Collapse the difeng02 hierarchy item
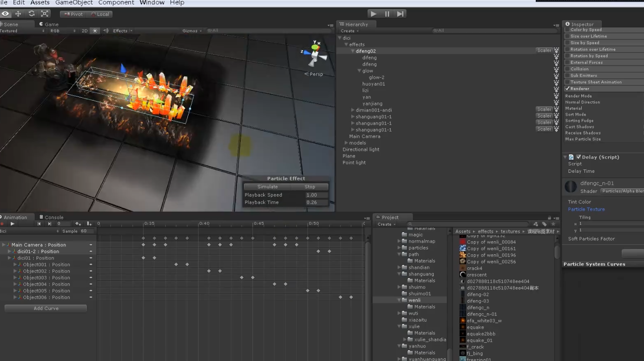The height and width of the screenshot is (361, 644). click(353, 52)
